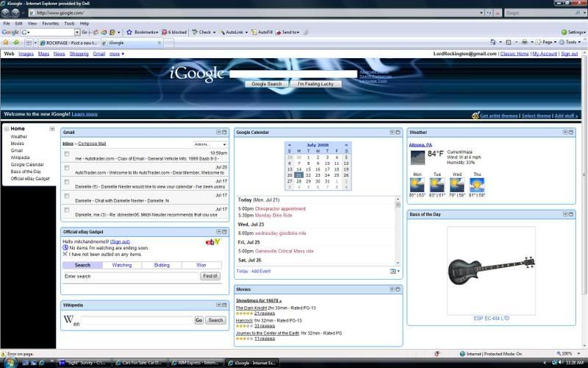Open the Altoona, PA weather link

[x=420, y=145]
